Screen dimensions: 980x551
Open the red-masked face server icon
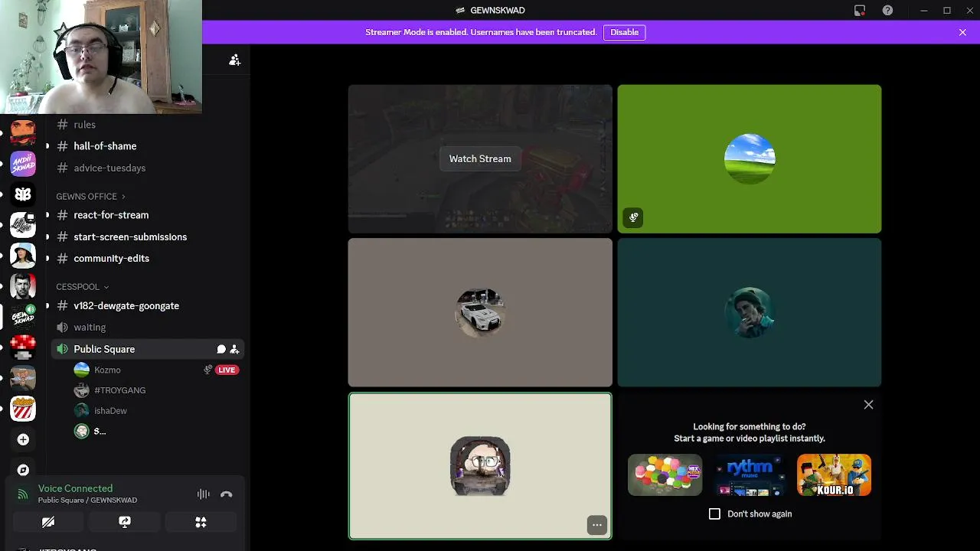point(23,132)
